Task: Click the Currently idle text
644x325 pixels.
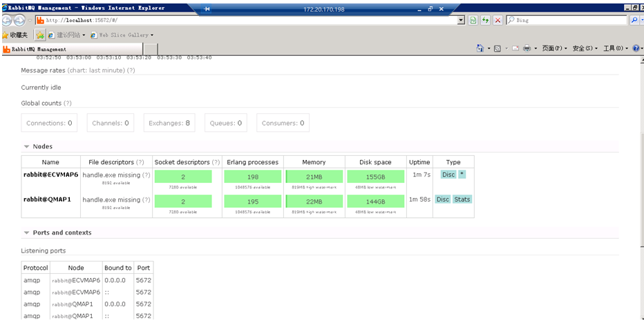Action: pyautogui.click(x=41, y=88)
